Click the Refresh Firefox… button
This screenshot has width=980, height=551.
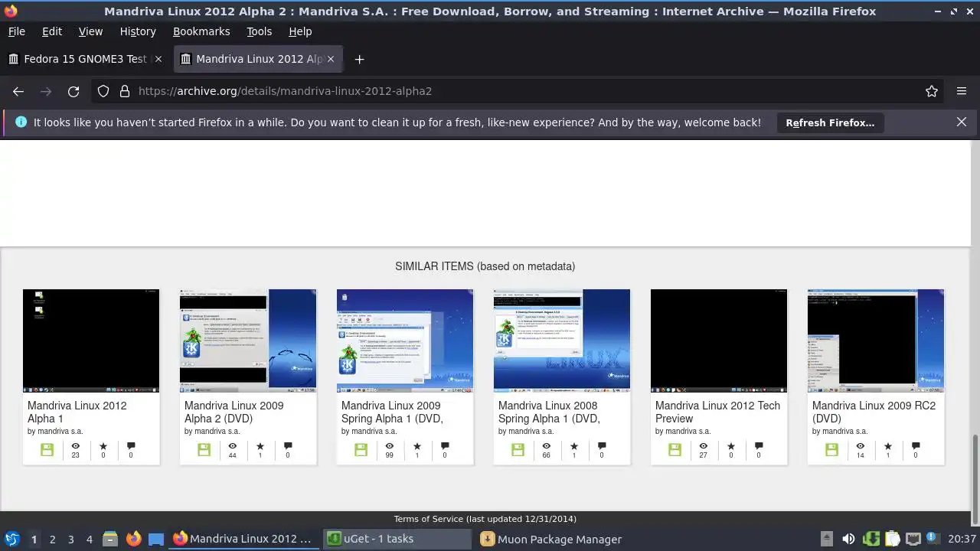pyautogui.click(x=830, y=122)
